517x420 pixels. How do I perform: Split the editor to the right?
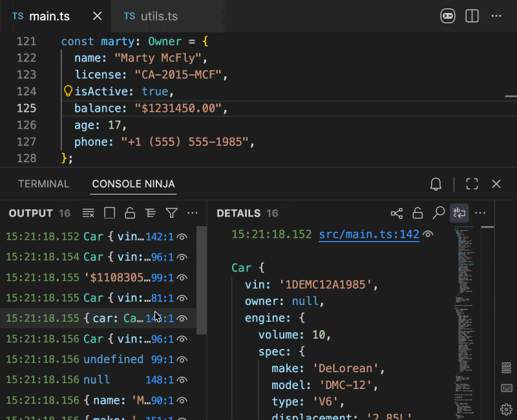coord(472,16)
